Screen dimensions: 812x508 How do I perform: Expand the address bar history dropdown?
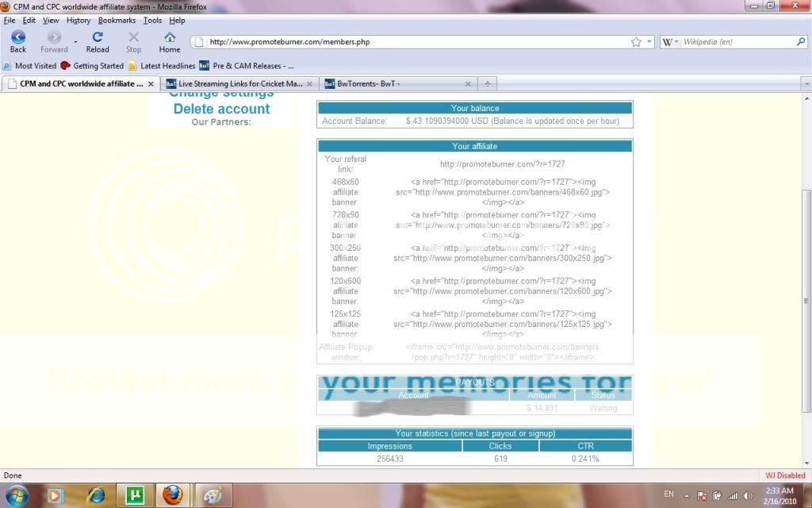(x=649, y=42)
